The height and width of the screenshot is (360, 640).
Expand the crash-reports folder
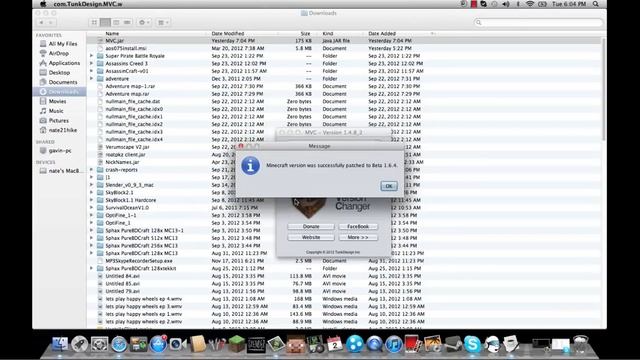[91, 170]
